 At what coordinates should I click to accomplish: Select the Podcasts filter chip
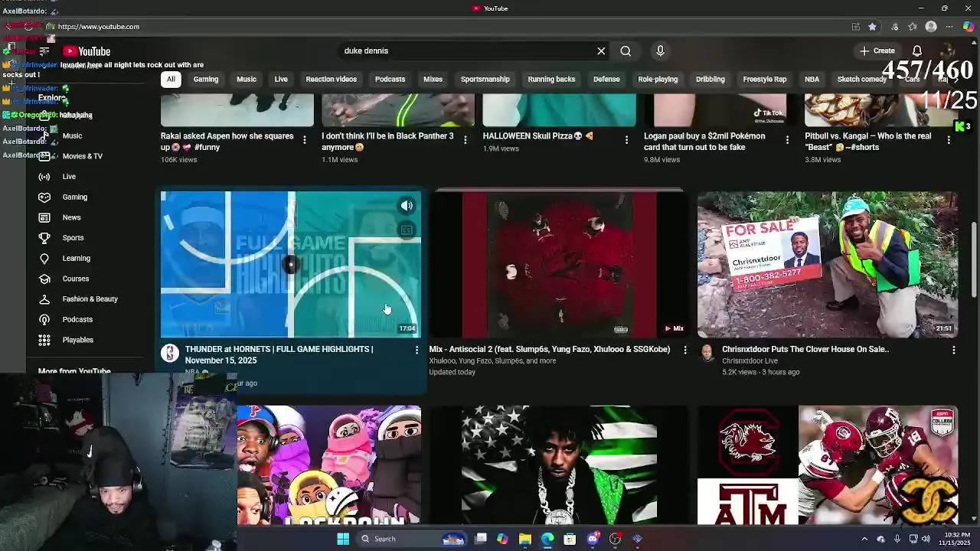click(390, 79)
